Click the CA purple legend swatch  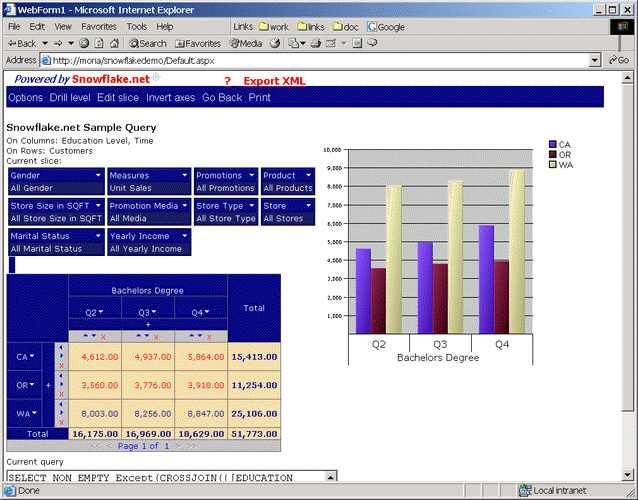tap(553, 144)
